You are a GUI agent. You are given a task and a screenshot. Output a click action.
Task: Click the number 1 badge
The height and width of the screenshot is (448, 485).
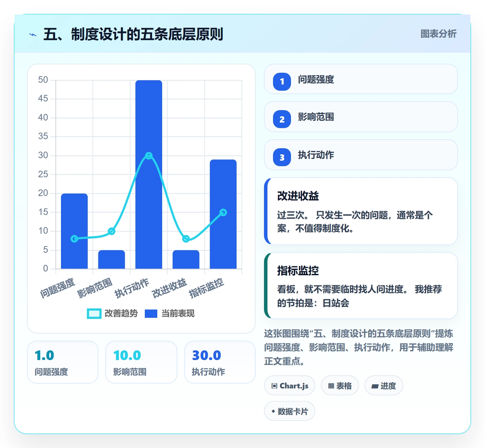pyautogui.click(x=282, y=82)
